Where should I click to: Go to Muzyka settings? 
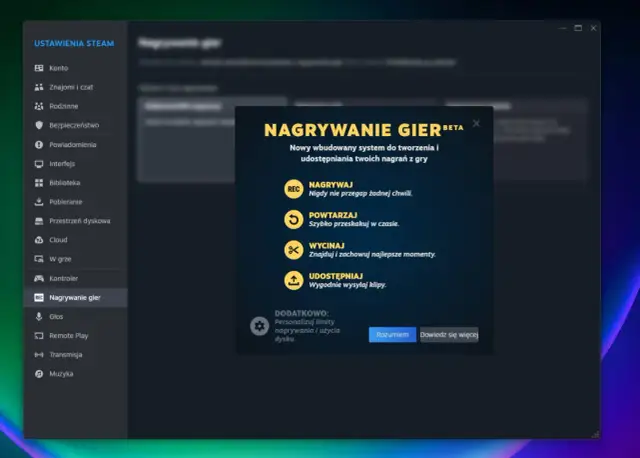(x=76, y=374)
